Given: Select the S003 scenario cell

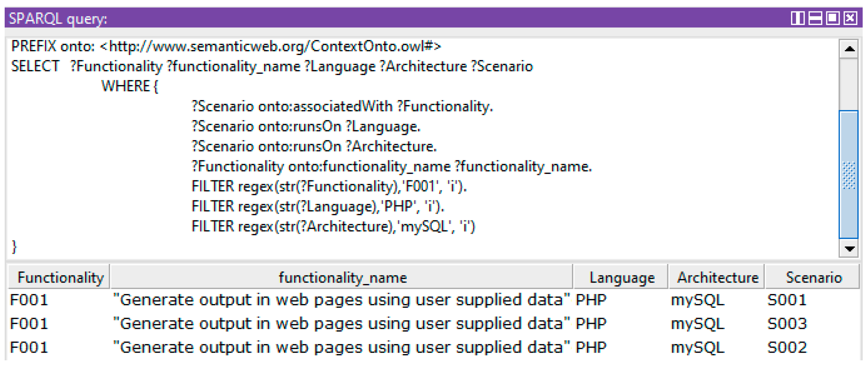Looking at the screenshot, I should [787, 324].
